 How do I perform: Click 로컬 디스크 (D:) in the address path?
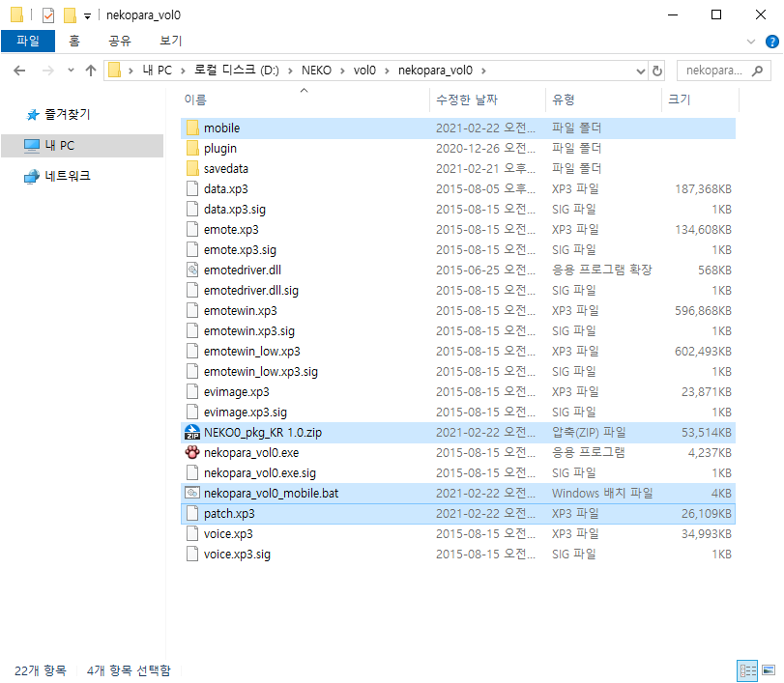click(237, 71)
